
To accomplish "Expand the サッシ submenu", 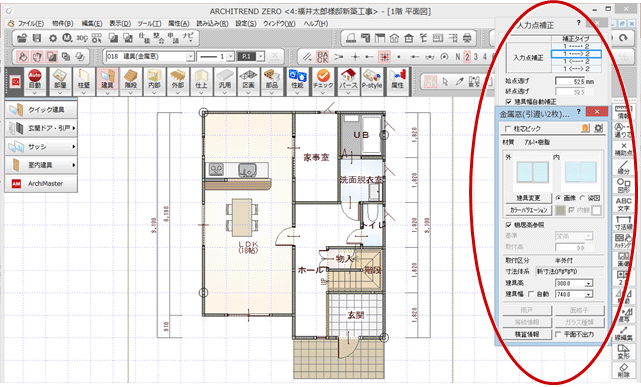I will click(x=41, y=147).
